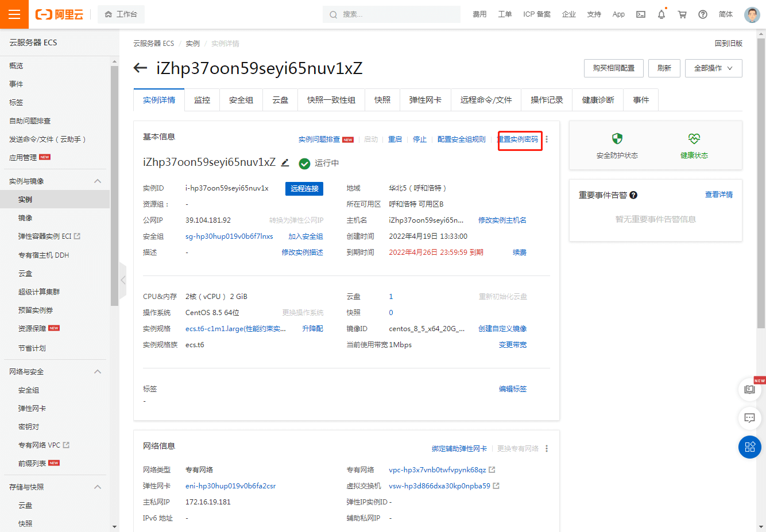Screen dimensions: 766x532
Task: Click 回到旧版 link
Action: click(729, 44)
